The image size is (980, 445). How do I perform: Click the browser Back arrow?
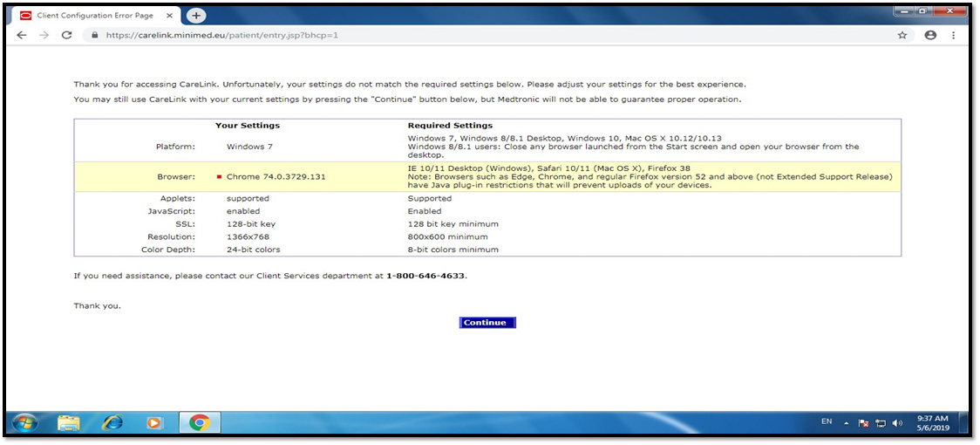tap(22, 35)
